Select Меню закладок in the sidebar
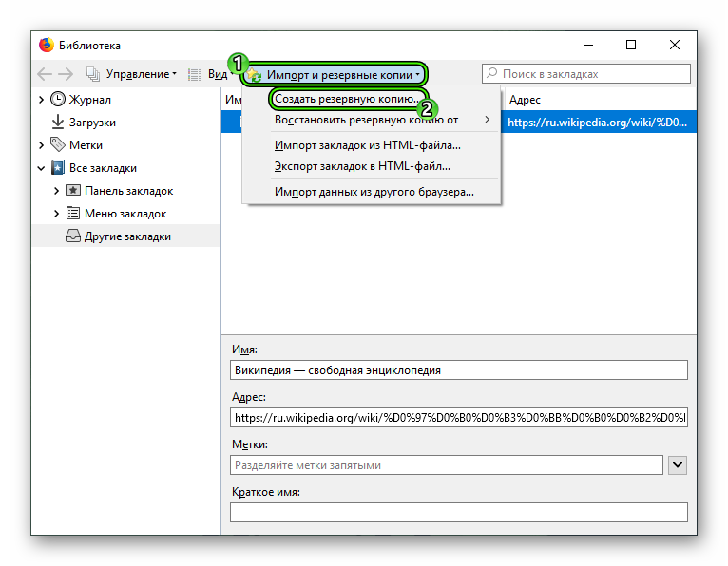Viewport: 728px width, 566px height. click(x=125, y=214)
